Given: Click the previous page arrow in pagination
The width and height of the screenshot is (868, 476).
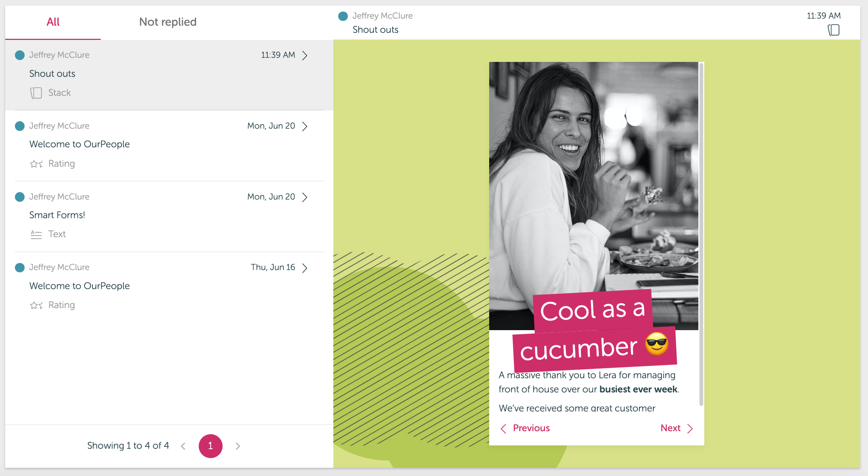Looking at the screenshot, I should [183, 446].
